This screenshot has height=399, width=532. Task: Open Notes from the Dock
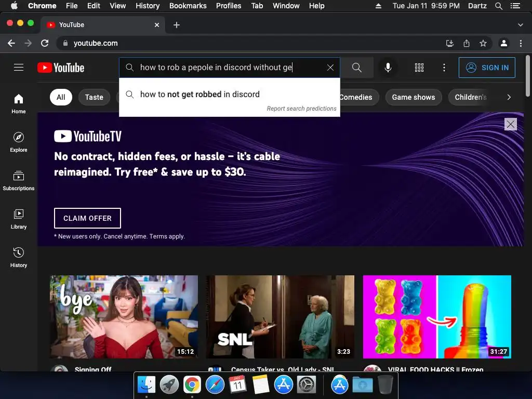coord(261,384)
